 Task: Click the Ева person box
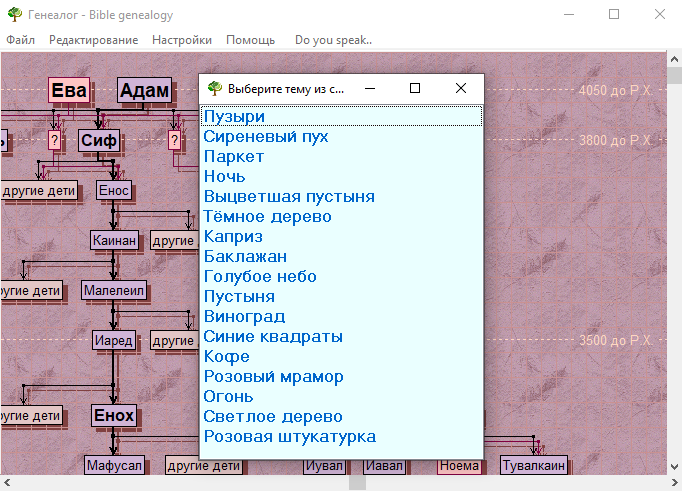pos(69,91)
